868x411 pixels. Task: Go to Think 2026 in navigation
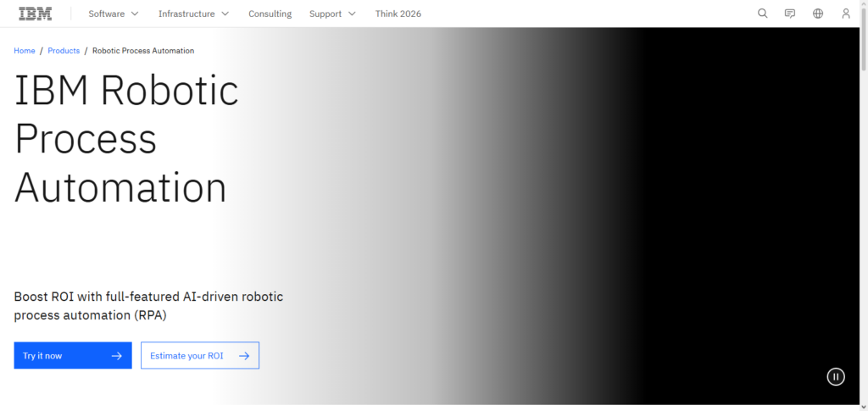[398, 14]
